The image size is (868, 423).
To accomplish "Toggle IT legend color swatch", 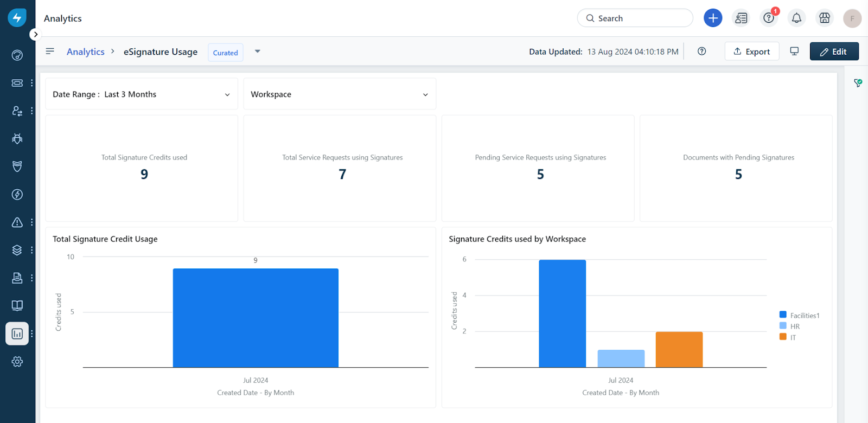I will click(x=783, y=336).
